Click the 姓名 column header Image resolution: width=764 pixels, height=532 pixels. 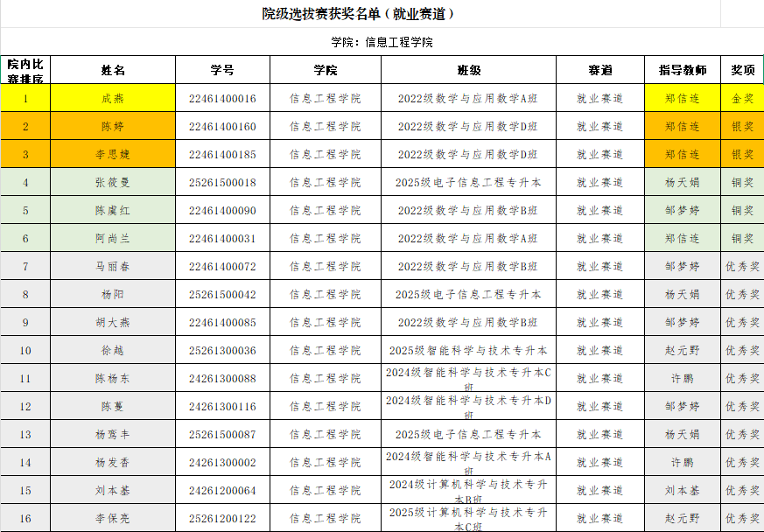(113, 70)
